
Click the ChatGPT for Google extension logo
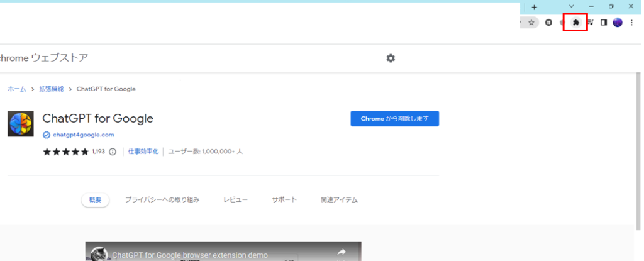click(21, 124)
